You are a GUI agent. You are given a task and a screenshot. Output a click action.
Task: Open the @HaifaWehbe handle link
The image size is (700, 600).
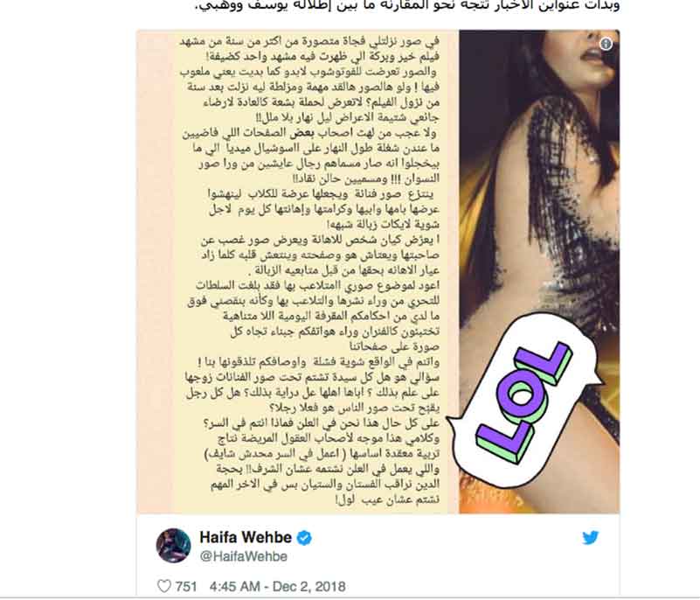(x=243, y=556)
